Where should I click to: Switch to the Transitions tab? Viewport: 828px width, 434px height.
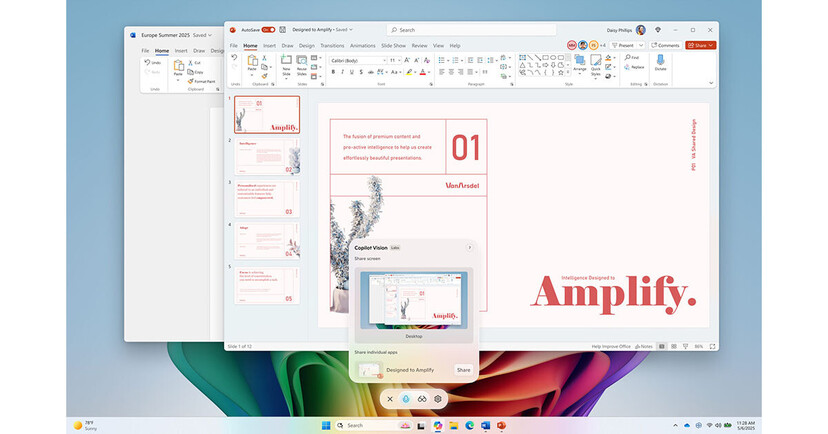332,46
